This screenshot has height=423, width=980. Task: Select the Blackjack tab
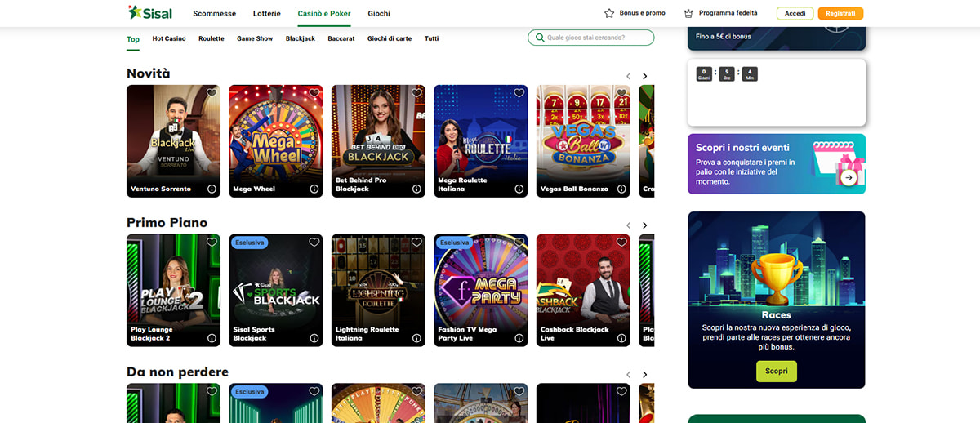point(301,38)
